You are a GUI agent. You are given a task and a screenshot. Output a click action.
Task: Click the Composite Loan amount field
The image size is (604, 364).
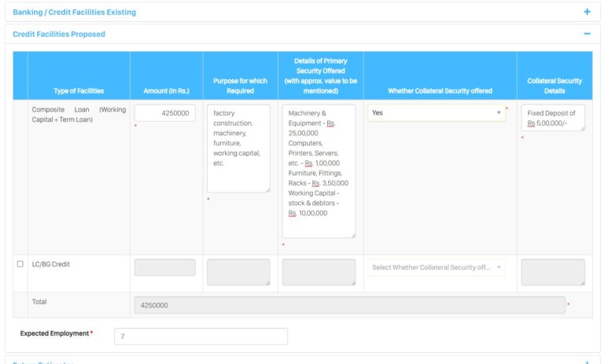pos(164,113)
